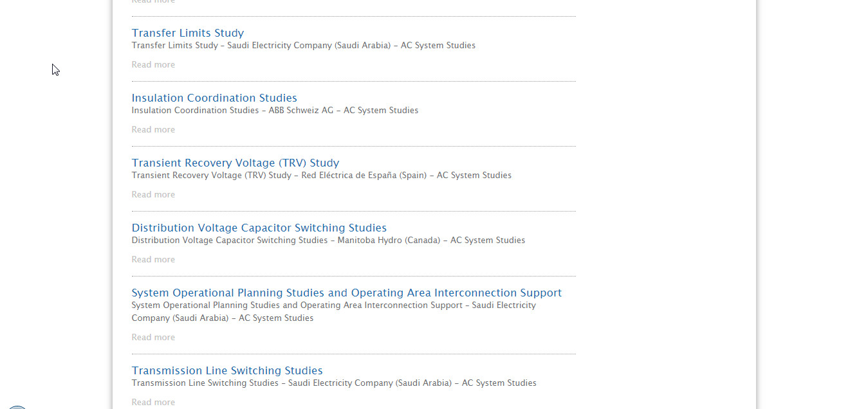The image size is (868, 409).
Task: Click the Manitoba Hydro (Canada) description line
Action: pos(328,241)
